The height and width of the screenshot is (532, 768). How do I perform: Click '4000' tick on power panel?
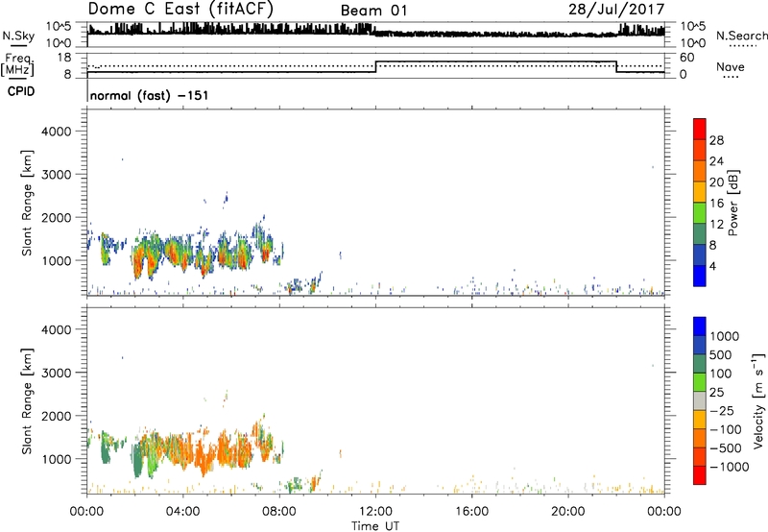coord(57,132)
